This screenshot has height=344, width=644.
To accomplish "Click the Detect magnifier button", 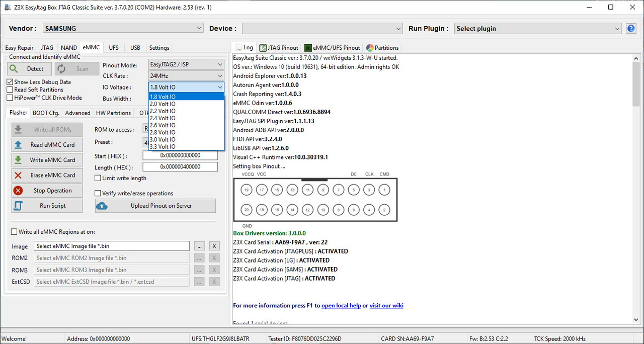I will [30, 69].
